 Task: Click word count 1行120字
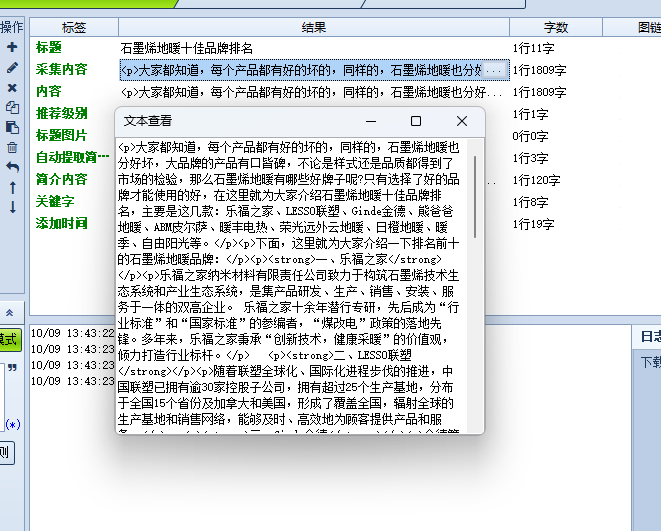click(536, 180)
